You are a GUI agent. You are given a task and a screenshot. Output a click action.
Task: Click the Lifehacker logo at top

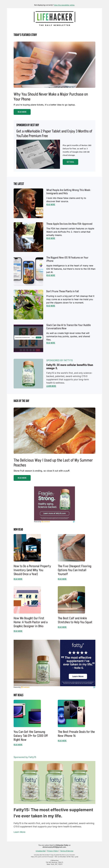55,17
